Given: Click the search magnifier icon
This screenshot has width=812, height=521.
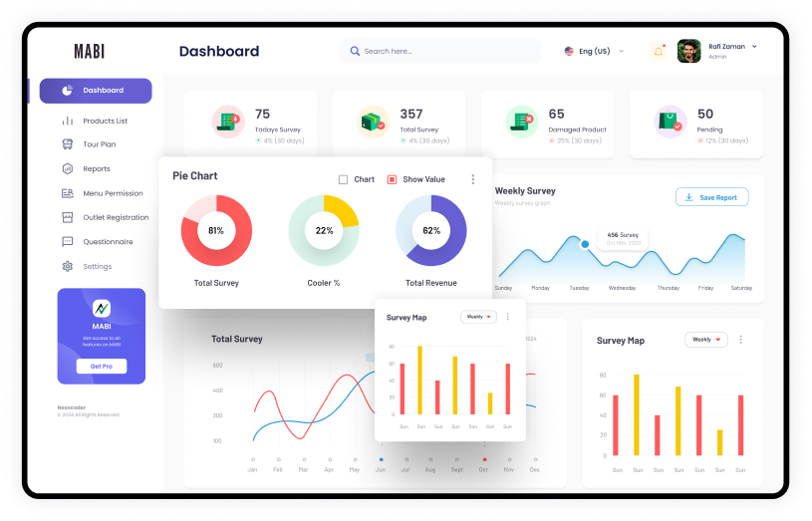Looking at the screenshot, I should click(355, 51).
